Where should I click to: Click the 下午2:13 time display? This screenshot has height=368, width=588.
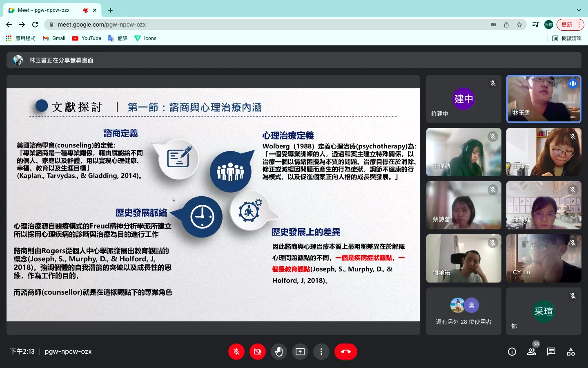click(x=22, y=352)
